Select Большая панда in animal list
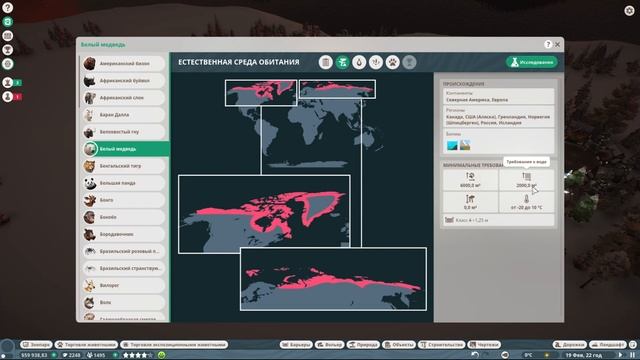This screenshot has width=640, height=360. (x=124, y=183)
